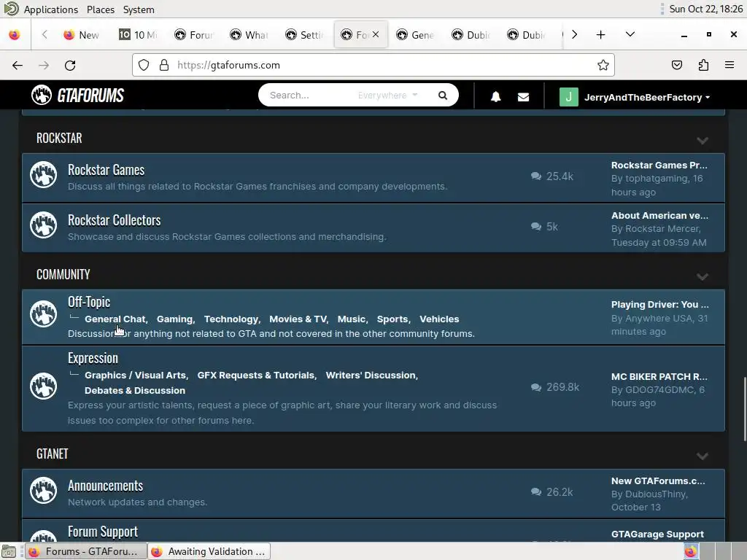
Task: Click the user avatar J icon
Action: [568, 97]
